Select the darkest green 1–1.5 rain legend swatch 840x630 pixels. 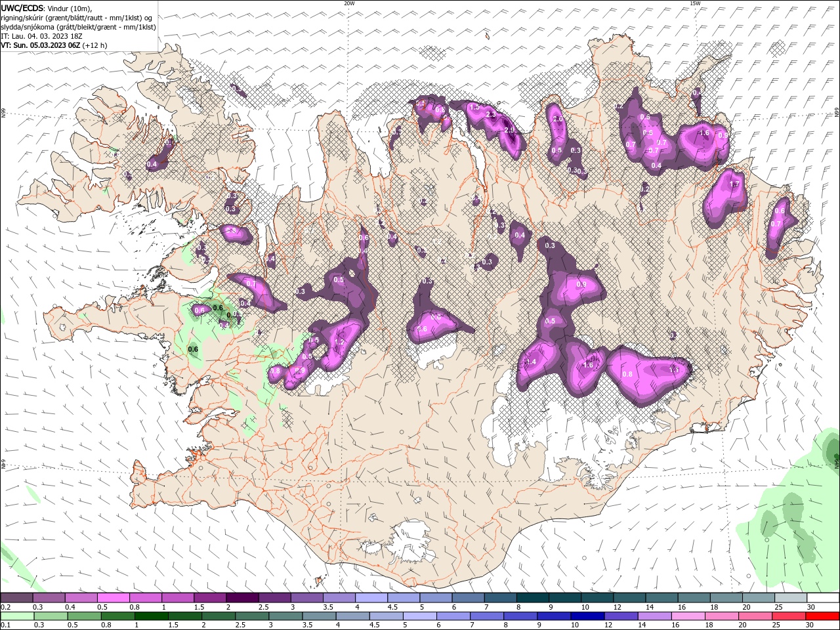(151, 616)
